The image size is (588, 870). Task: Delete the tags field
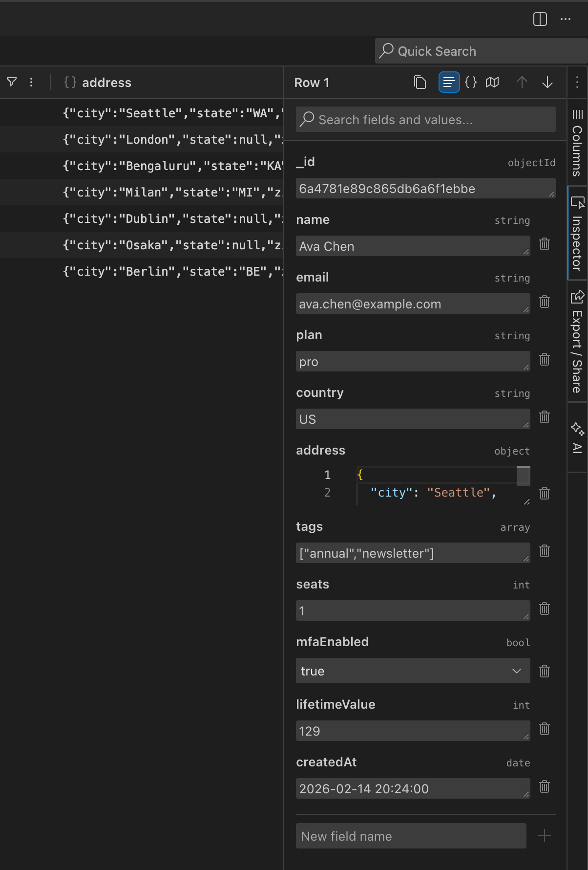pyautogui.click(x=545, y=551)
